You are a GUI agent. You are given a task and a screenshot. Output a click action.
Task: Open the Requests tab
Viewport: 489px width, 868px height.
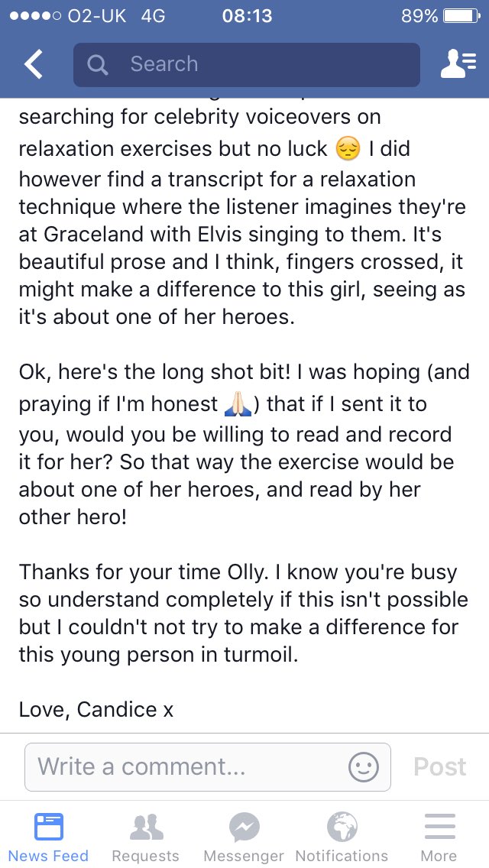click(x=146, y=837)
